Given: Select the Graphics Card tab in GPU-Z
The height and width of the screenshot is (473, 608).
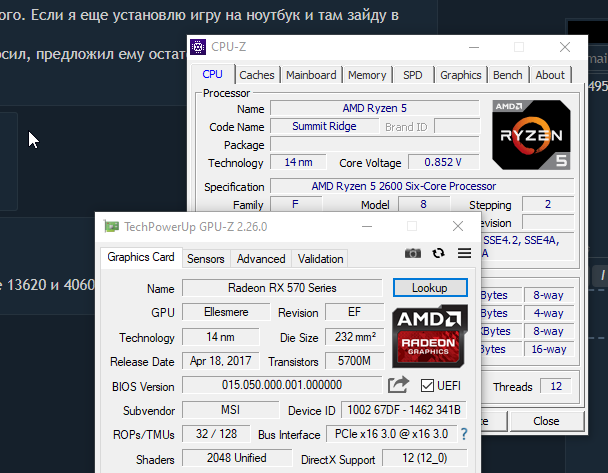Looking at the screenshot, I should coord(141,257).
